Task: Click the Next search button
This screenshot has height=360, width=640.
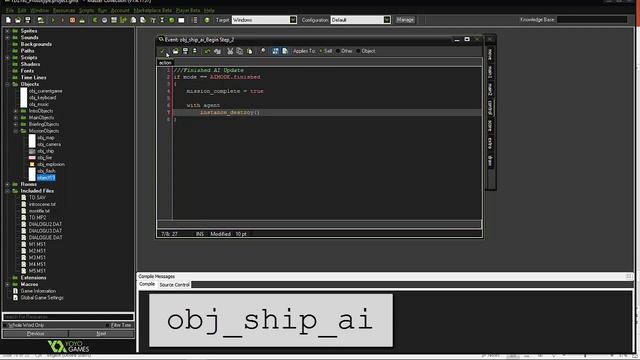Action: 101,333
